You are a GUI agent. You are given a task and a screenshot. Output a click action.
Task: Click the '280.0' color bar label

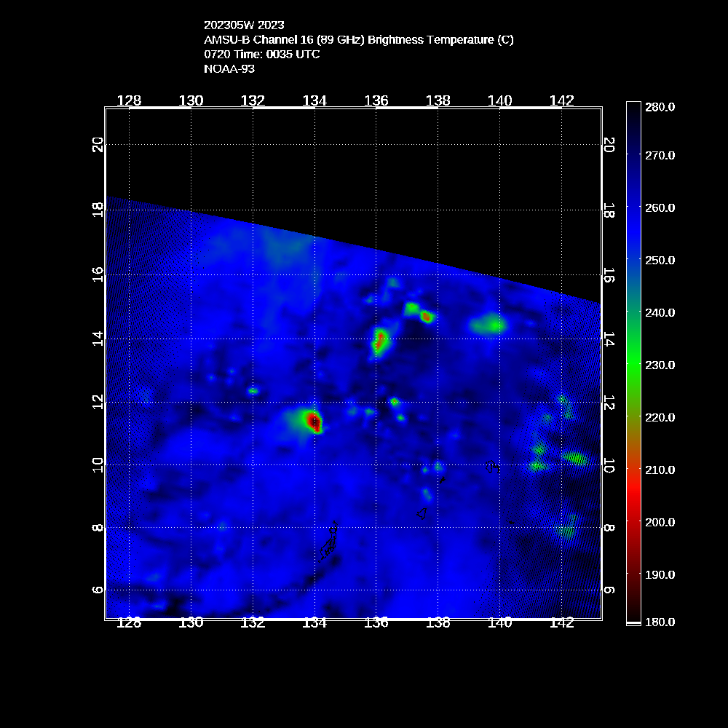point(660,107)
